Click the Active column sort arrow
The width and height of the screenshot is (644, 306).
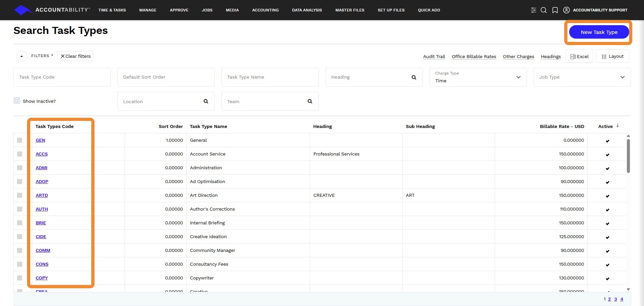click(x=617, y=126)
